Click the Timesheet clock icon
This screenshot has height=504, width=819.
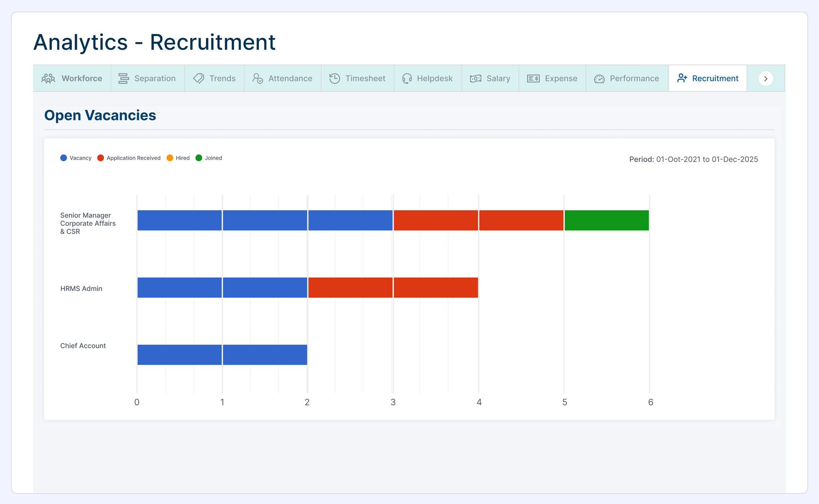(334, 79)
